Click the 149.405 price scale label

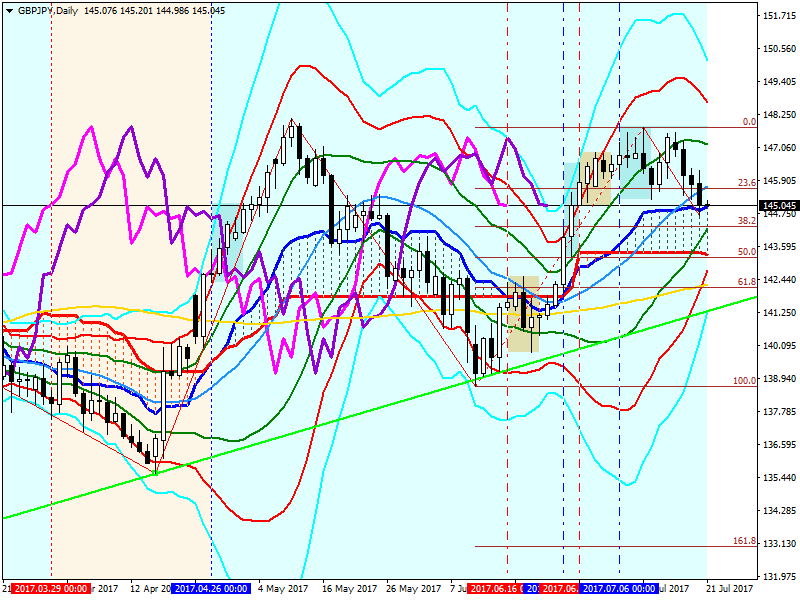779,82
